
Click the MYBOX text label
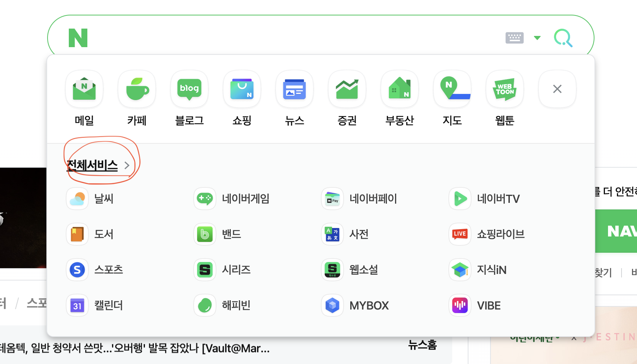pyautogui.click(x=369, y=305)
